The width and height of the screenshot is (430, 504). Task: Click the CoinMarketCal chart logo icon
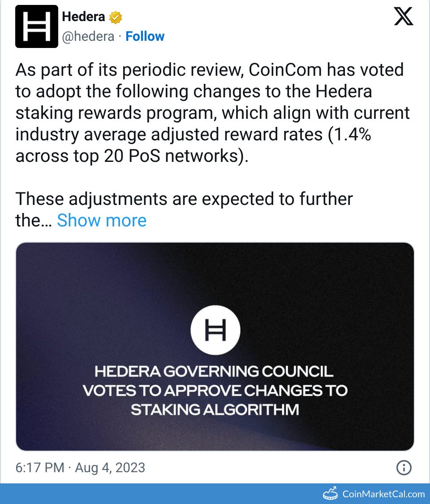pos(331,494)
